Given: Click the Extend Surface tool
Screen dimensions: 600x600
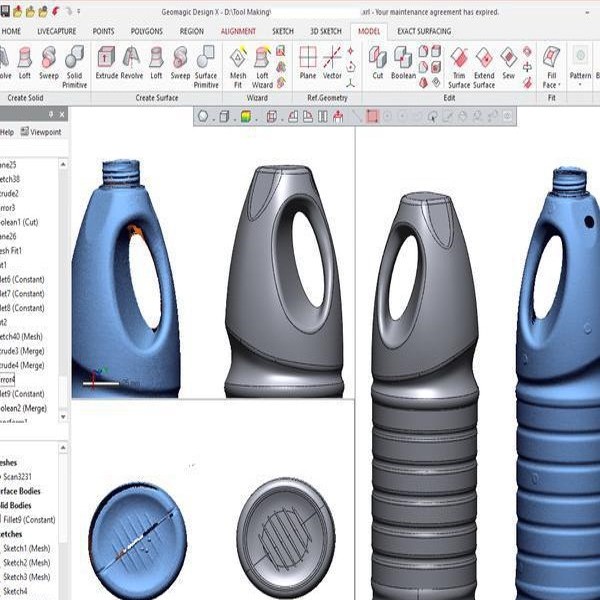Looking at the screenshot, I should (484, 64).
